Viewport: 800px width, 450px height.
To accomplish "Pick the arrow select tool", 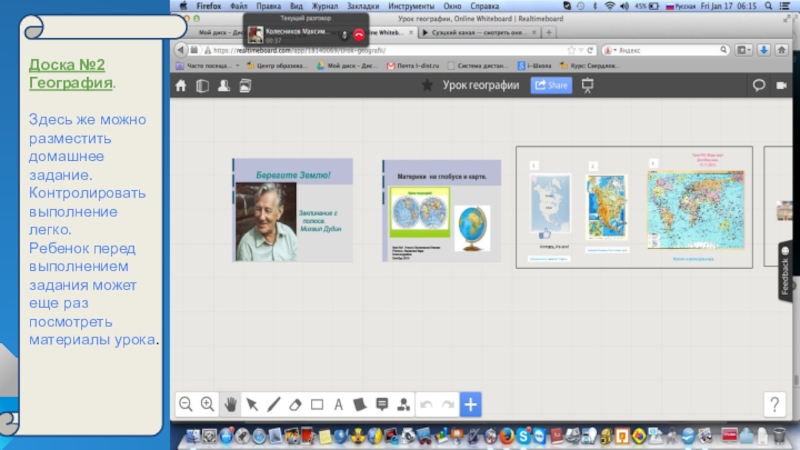I will pos(252,404).
